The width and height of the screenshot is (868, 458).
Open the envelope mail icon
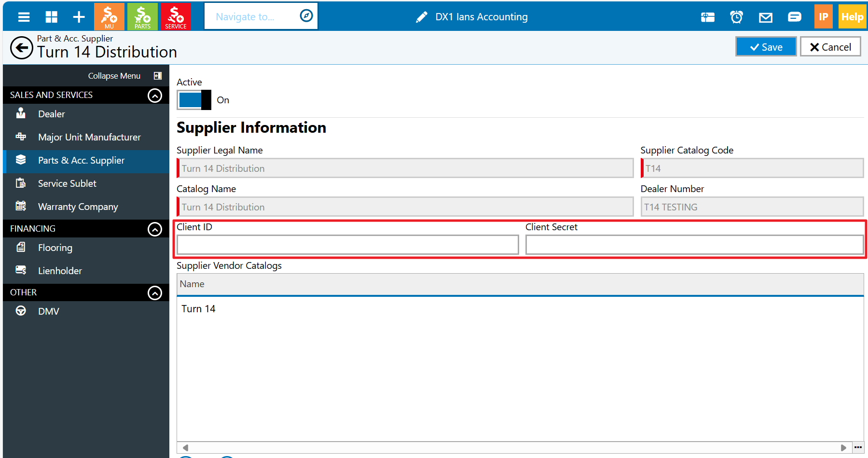point(765,18)
